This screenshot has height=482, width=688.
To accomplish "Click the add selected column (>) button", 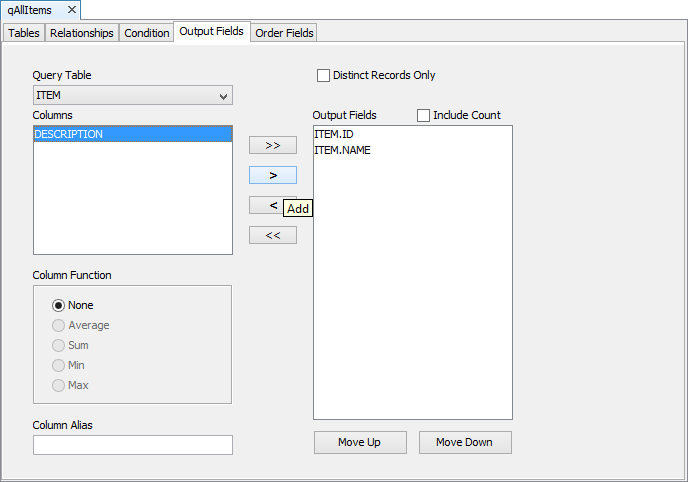I will 272,175.
